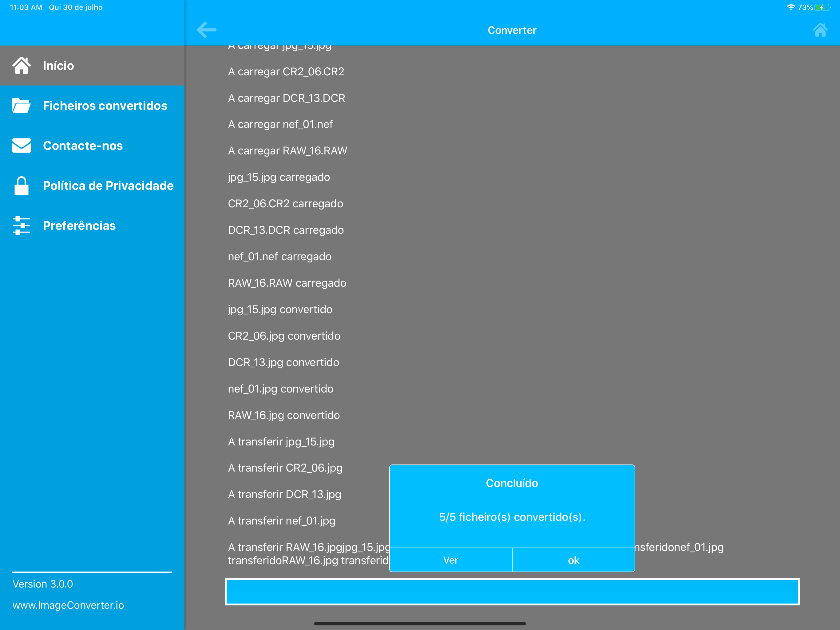Click the padlock icon in sidebar
Screen dimensions: 840x630
click(x=22, y=185)
